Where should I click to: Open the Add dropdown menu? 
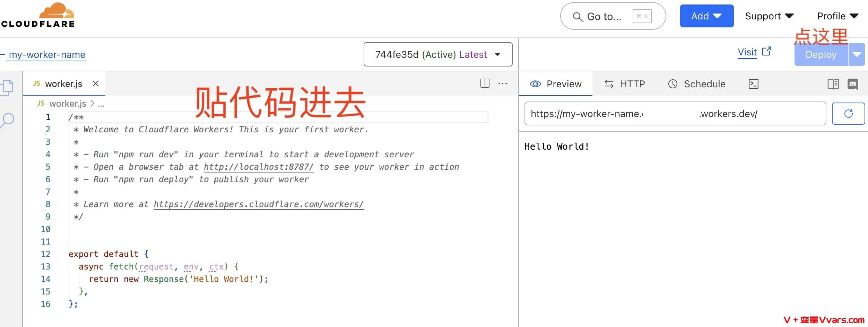pyautogui.click(x=706, y=16)
